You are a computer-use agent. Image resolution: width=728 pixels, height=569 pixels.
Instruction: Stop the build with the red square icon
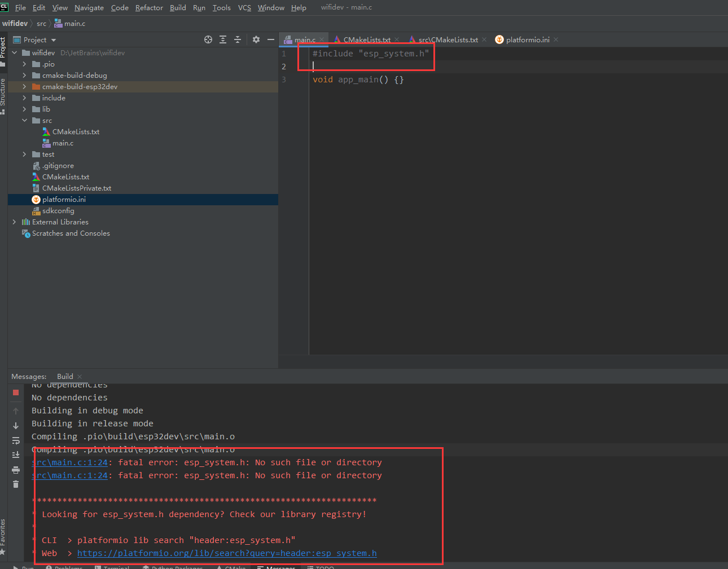pos(16,393)
